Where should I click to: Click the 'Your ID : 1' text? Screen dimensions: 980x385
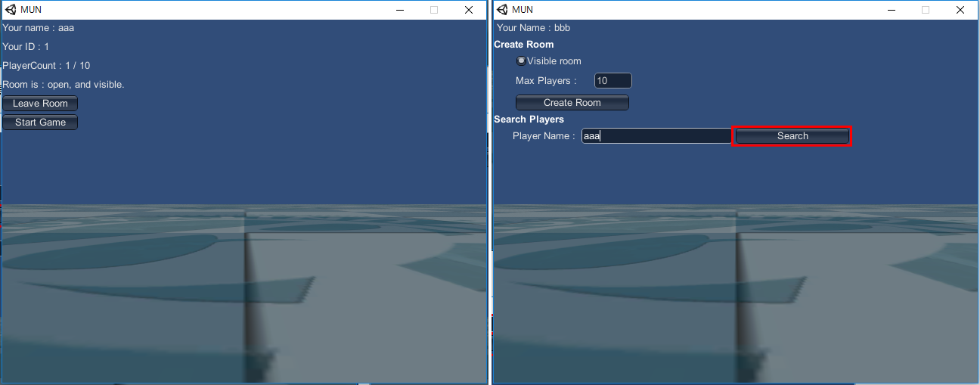(26, 47)
